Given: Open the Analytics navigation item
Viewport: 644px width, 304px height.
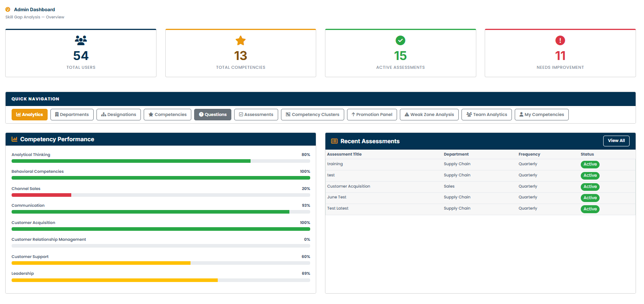Looking at the screenshot, I should (x=30, y=114).
